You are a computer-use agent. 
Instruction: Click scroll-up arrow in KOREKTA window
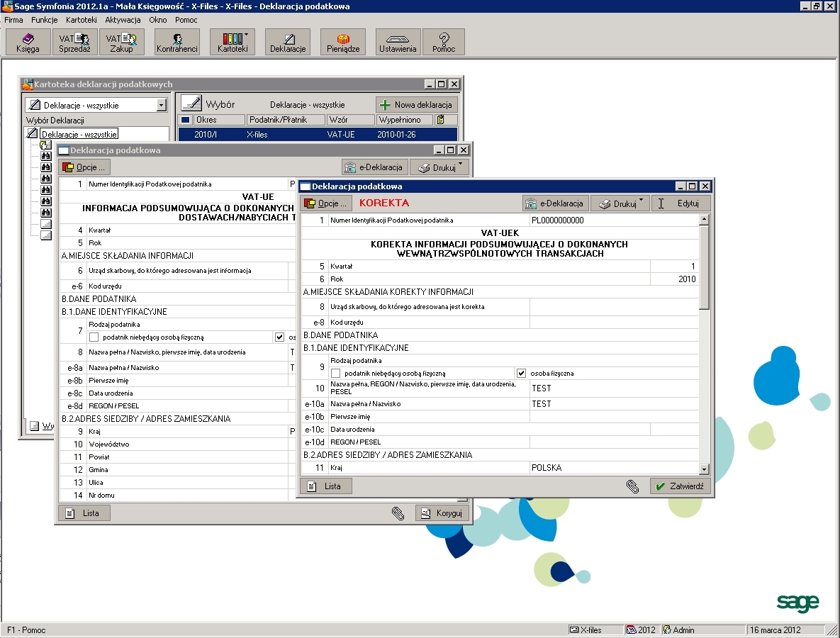(x=705, y=219)
